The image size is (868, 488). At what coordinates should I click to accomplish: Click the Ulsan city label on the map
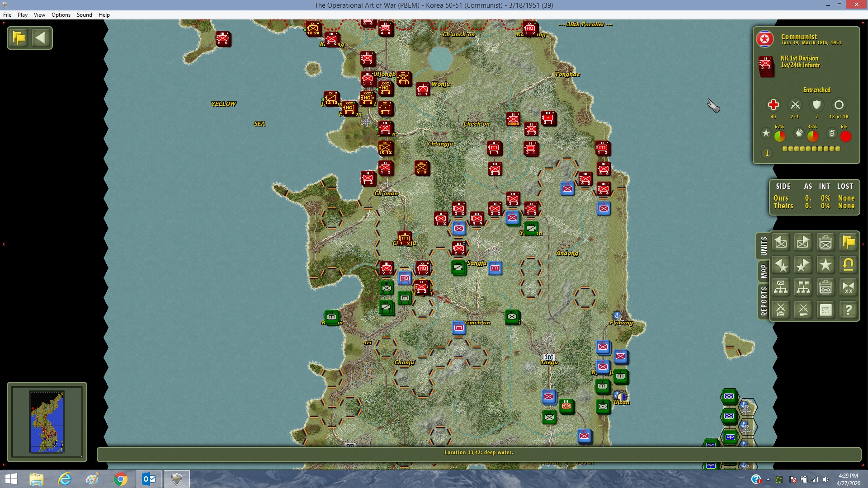tap(622, 402)
